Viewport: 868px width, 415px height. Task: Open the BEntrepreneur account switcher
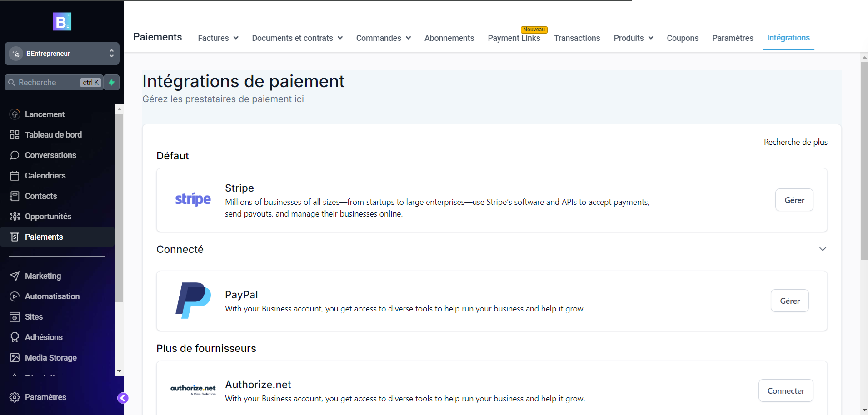(x=62, y=54)
